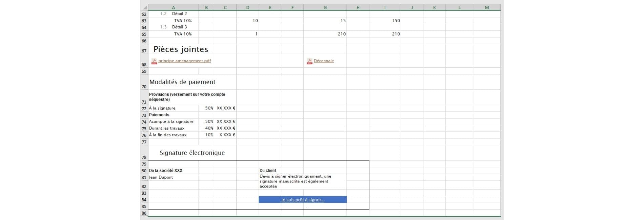Select the "À la signature" cell

(x=174, y=108)
